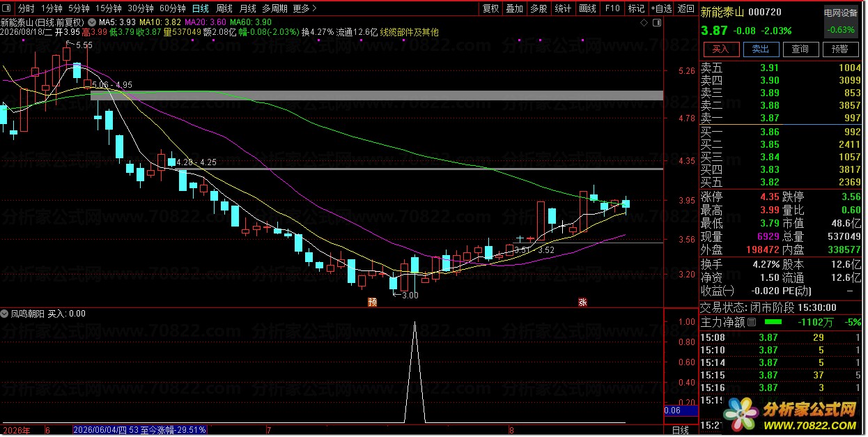Viewport: 868px width, 437px height.
Task: Click the MA5: 3.93 legend label
Action: tap(116, 23)
